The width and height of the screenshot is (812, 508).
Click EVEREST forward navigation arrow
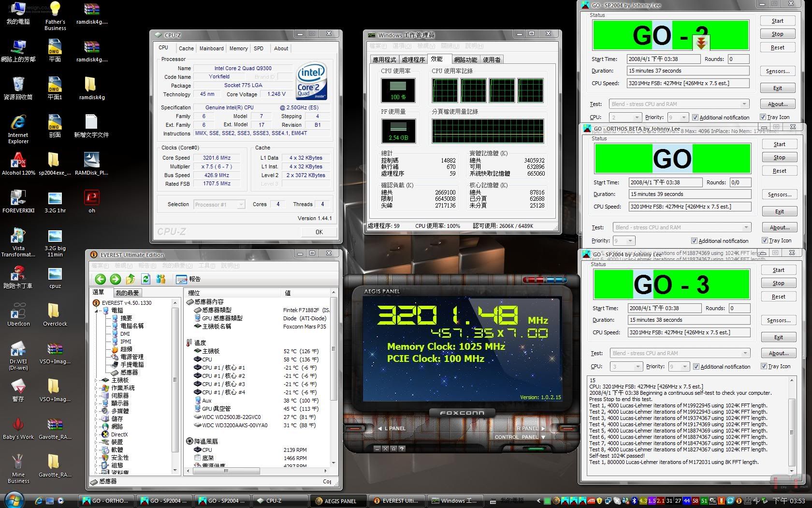pos(115,279)
